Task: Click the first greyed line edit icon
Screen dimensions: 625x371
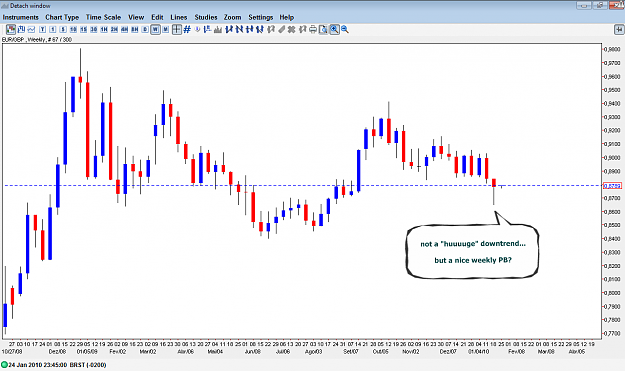Action: pos(271,29)
